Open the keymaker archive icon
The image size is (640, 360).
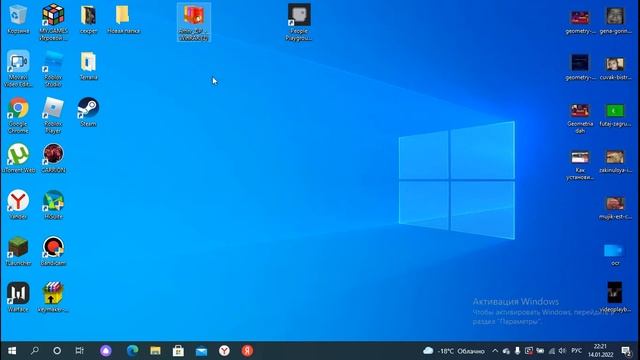coord(53,298)
